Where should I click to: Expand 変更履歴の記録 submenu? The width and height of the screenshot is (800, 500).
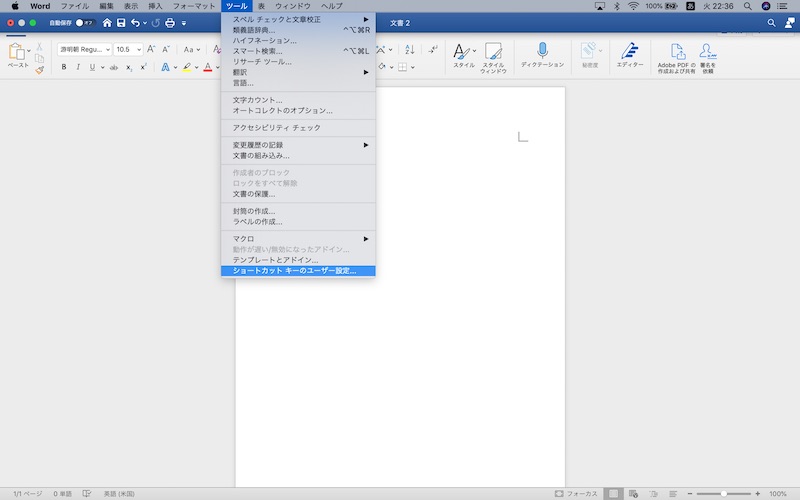[298, 145]
